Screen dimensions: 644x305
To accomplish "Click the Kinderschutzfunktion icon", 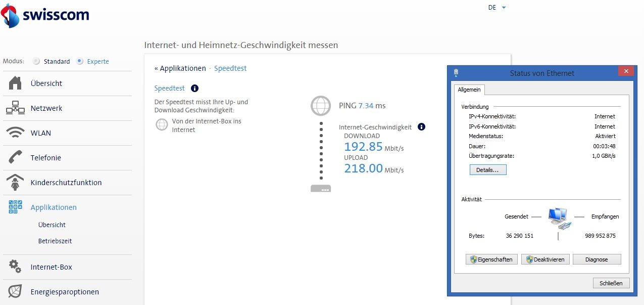I will coord(15,183).
